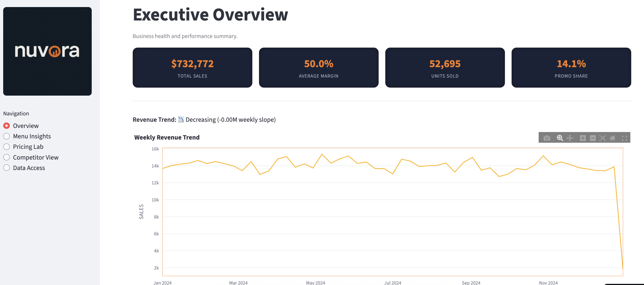
Task: Click the Zoom in plus icon
Action: click(583, 138)
